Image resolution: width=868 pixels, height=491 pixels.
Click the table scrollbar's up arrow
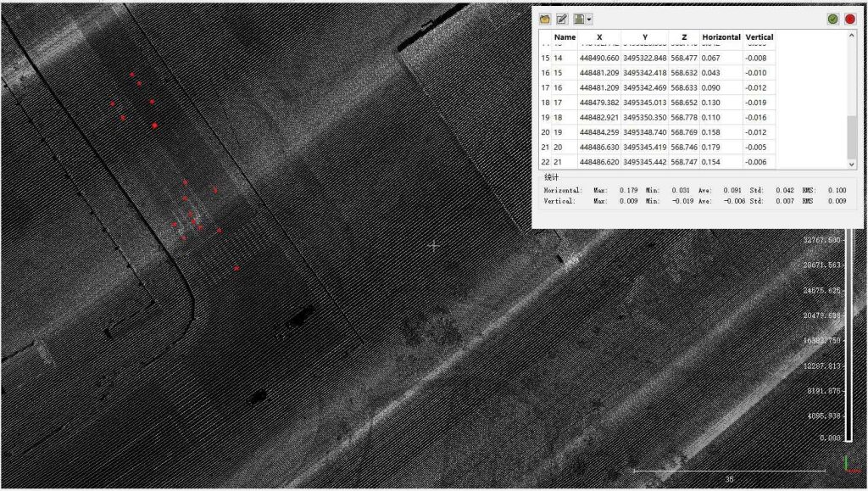point(853,34)
